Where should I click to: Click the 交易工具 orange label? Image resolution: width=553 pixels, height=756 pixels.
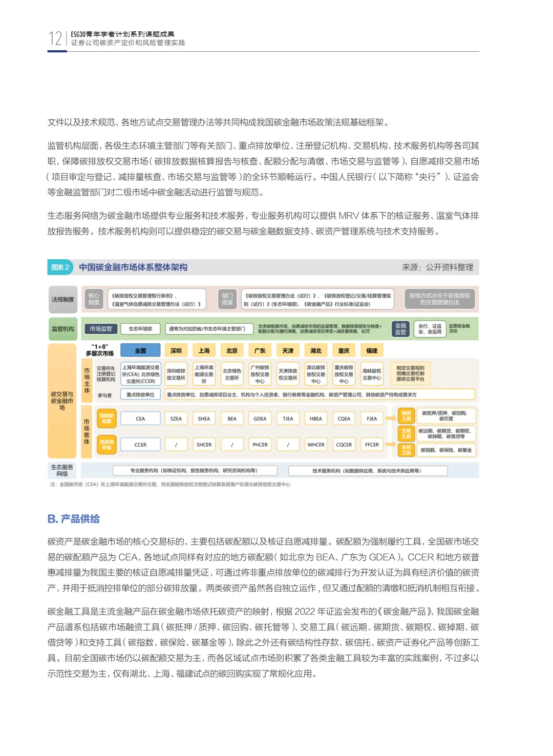[x=406, y=433]
